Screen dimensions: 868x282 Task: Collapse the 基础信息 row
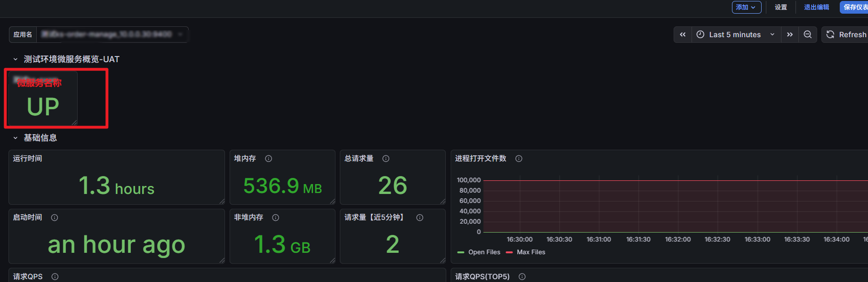click(x=16, y=138)
